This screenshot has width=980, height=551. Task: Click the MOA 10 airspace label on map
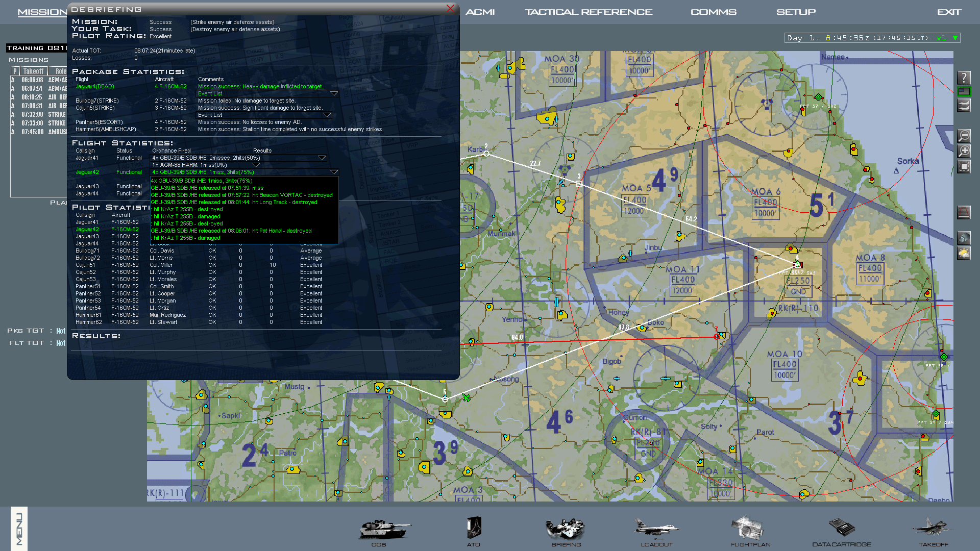coord(785,354)
